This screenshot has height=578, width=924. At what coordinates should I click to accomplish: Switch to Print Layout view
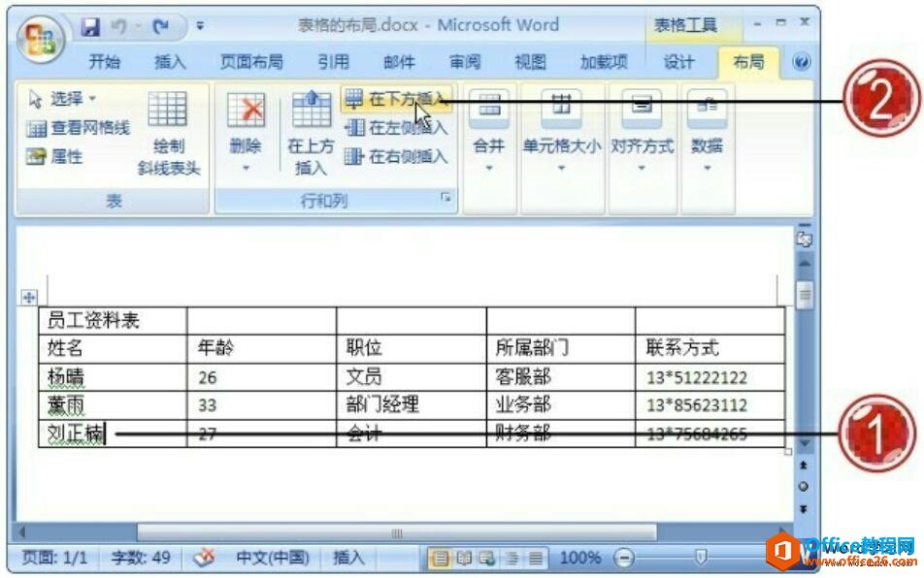coord(440,558)
